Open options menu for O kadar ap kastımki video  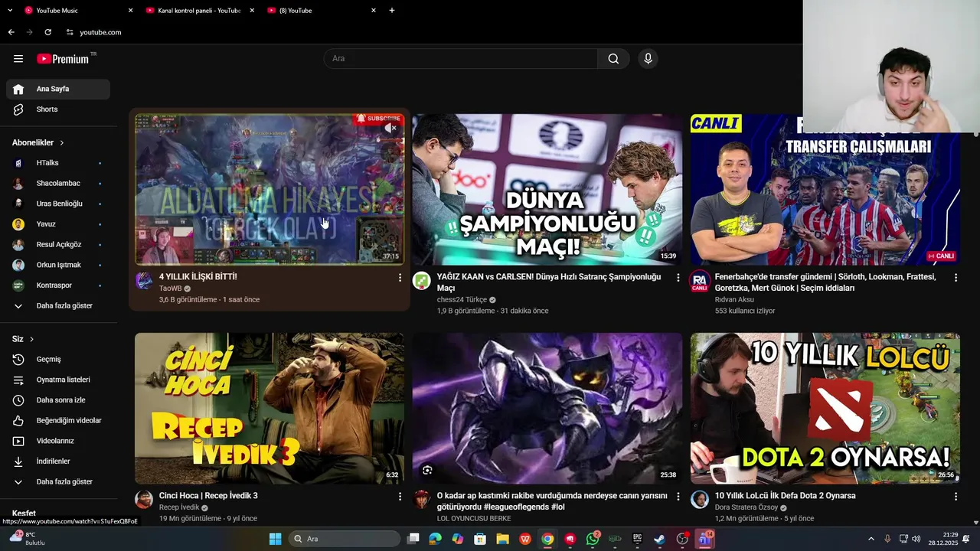pos(678,497)
